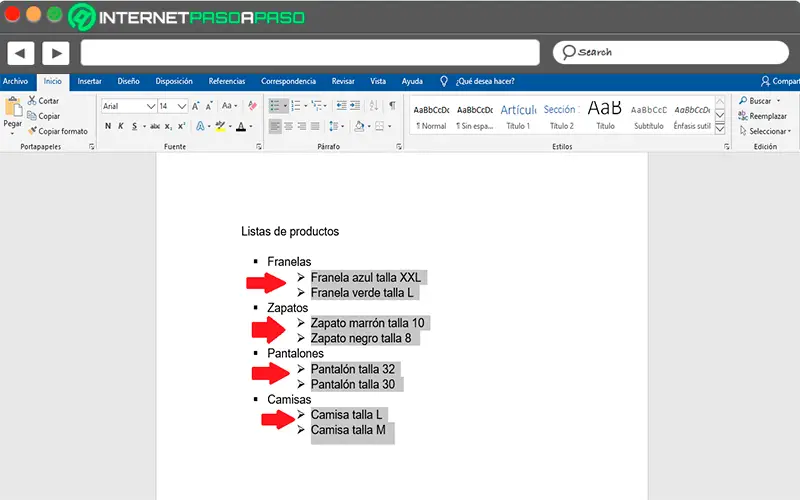Open the font color dropdown arrow
800x500 pixels.
(x=251, y=127)
